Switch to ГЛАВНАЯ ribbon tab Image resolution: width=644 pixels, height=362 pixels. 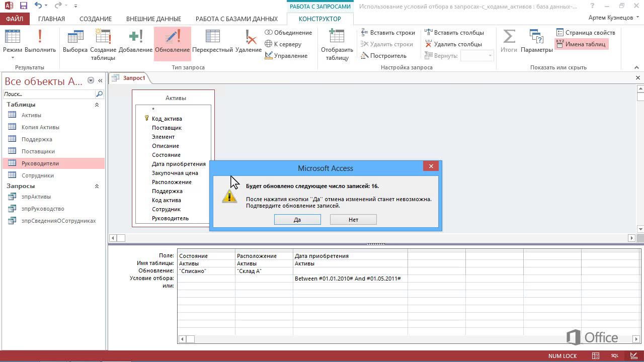coord(51,19)
